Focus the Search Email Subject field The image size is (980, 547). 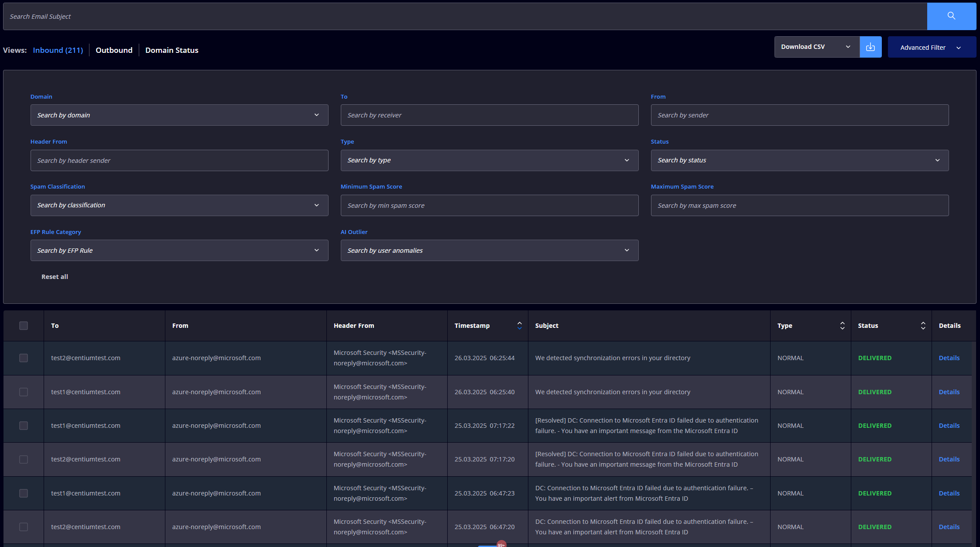[465, 16]
